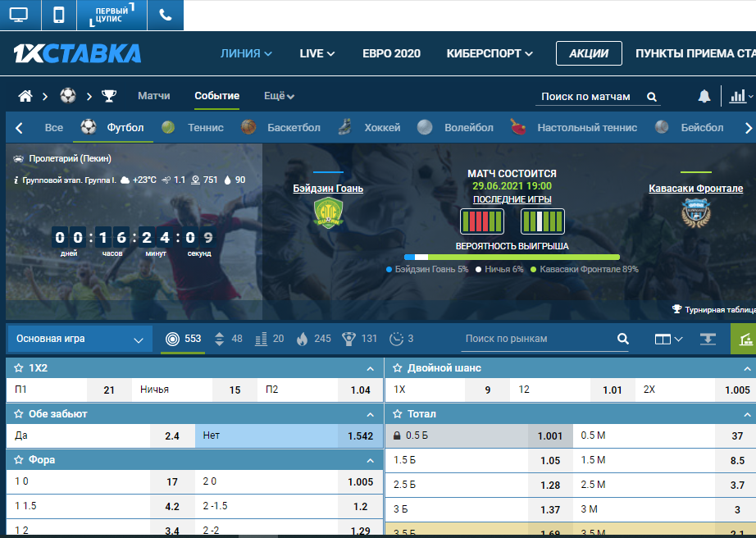Select the Все sports tab

coord(54,128)
